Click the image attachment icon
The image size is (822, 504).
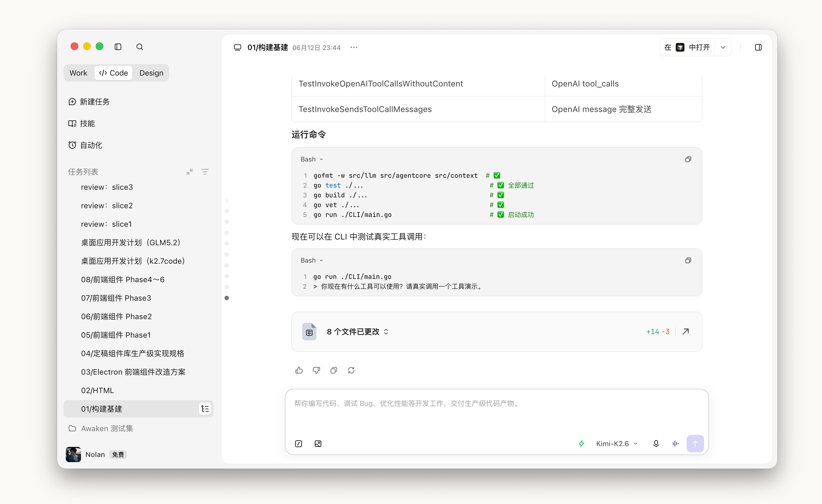pos(318,444)
